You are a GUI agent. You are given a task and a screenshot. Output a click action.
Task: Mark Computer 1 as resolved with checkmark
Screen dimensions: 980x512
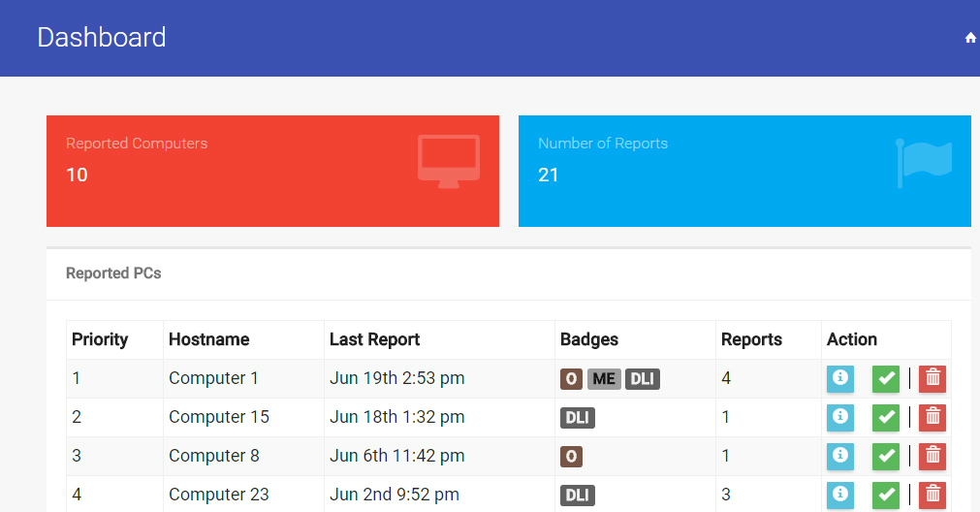pos(885,378)
